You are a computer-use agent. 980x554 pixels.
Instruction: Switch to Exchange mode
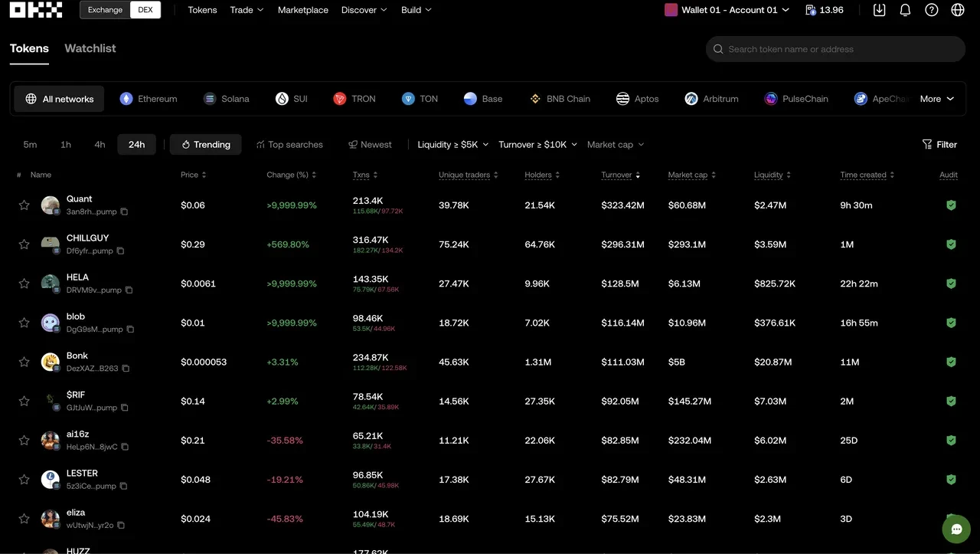pyautogui.click(x=105, y=10)
